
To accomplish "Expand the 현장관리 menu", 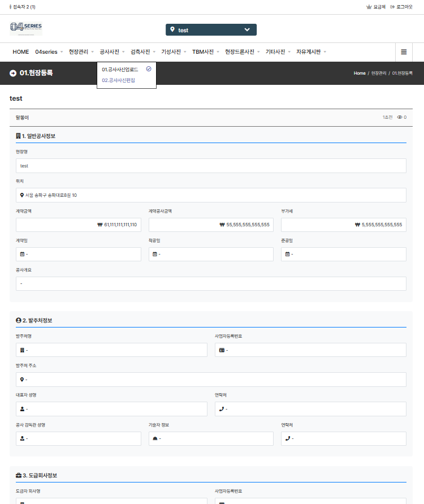I will point(81,51).
